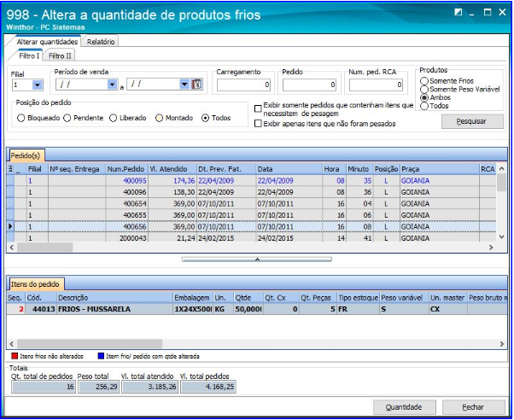The height and width of the screenshot is (420, 514).
Task: Sort by Num.Pedido column header
Action: [x=126, y=169]
